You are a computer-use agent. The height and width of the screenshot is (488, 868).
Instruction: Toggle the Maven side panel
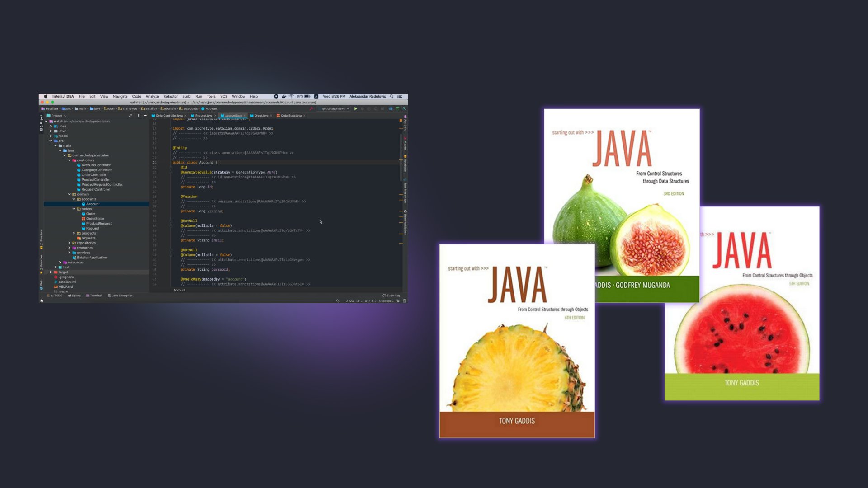405,144
